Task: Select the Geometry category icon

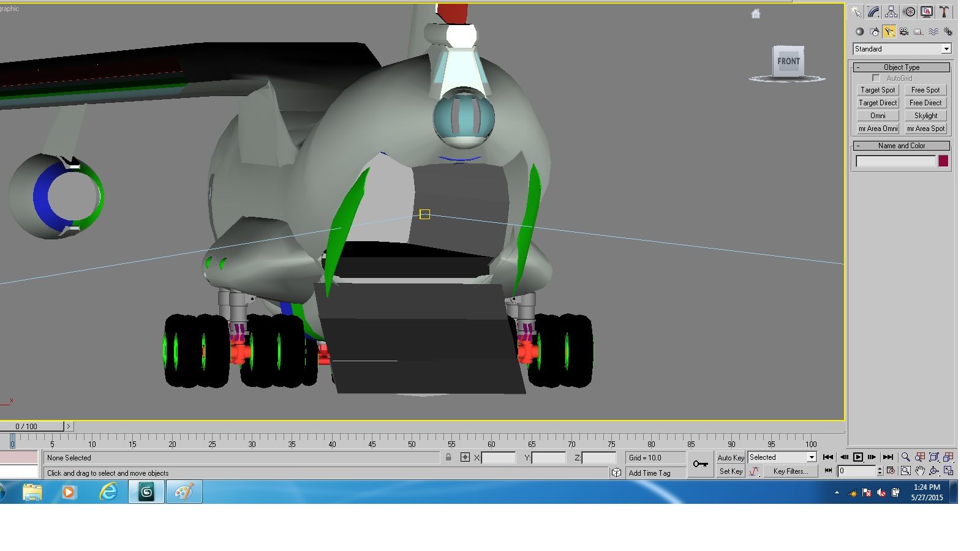Action: [859, 32]
